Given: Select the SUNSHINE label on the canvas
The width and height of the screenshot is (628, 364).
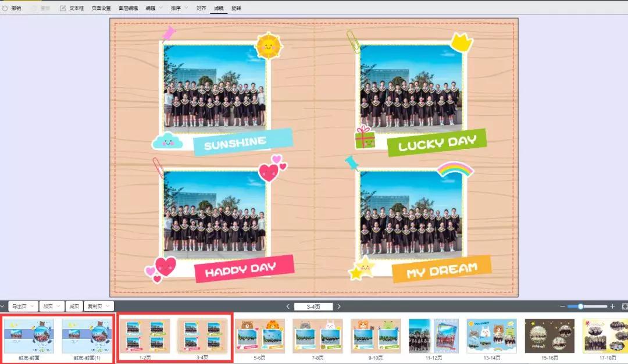Looking at the screenshot, I should [242, 142].
